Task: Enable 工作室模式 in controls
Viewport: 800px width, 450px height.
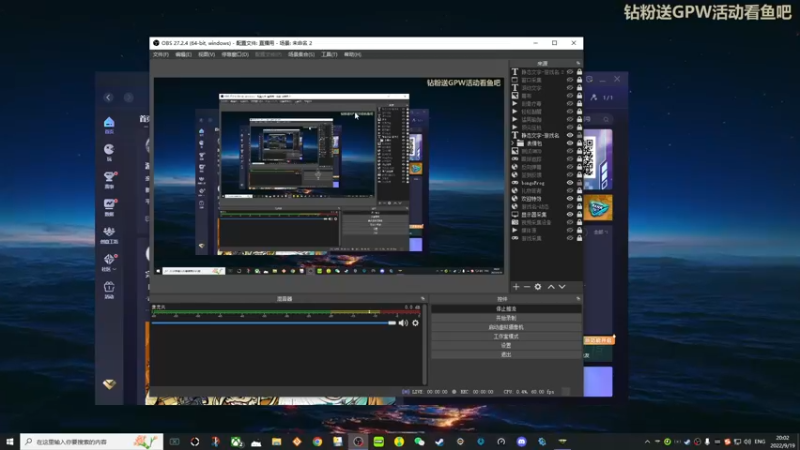Action: click(506, 336)
